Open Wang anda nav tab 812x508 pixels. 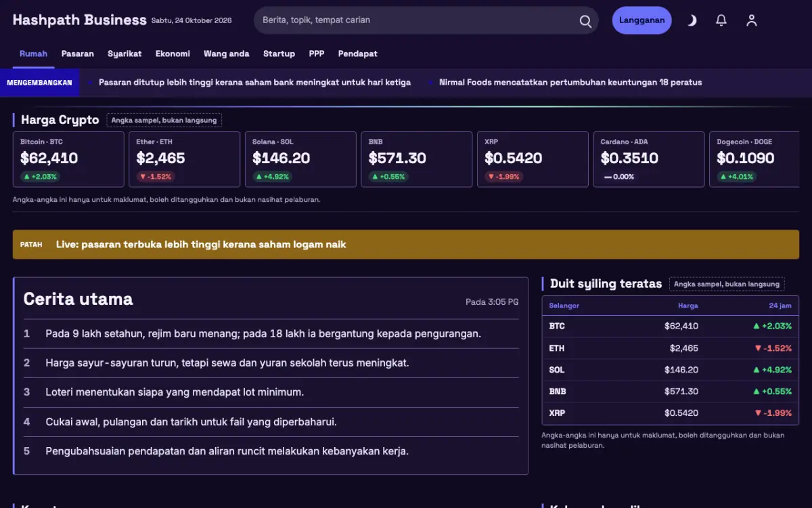pyautogui.click(x=227, y=54)
